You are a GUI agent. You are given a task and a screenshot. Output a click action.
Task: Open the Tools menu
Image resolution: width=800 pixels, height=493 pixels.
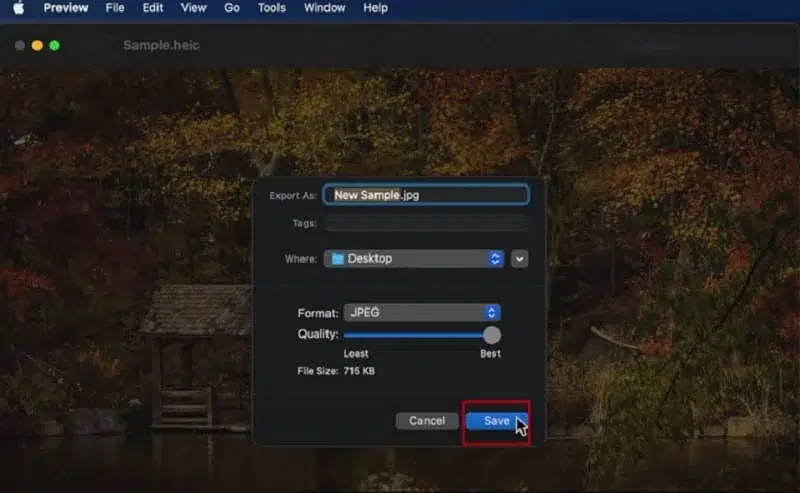coord(271,8)
